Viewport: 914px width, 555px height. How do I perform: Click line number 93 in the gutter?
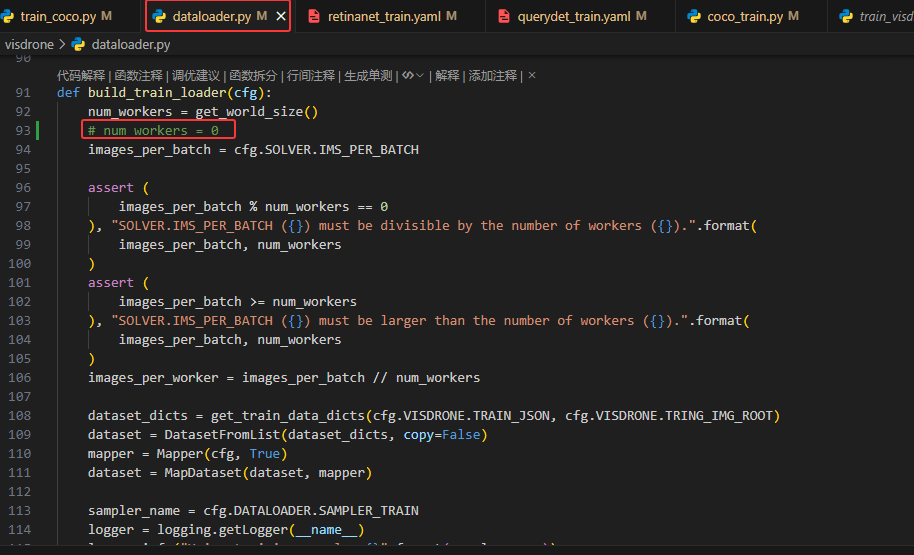click(23, 131)
